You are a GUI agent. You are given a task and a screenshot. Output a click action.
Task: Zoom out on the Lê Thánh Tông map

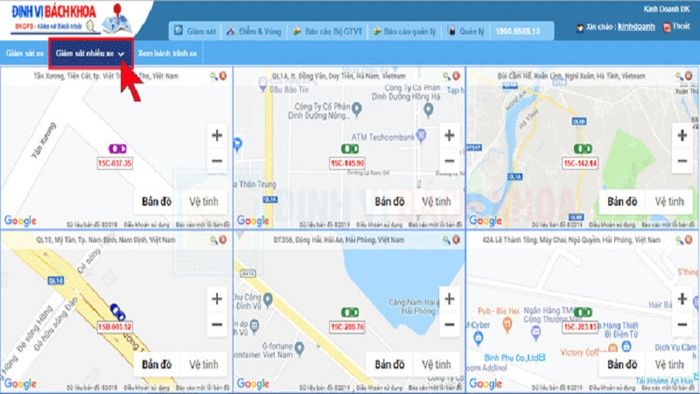682,324
